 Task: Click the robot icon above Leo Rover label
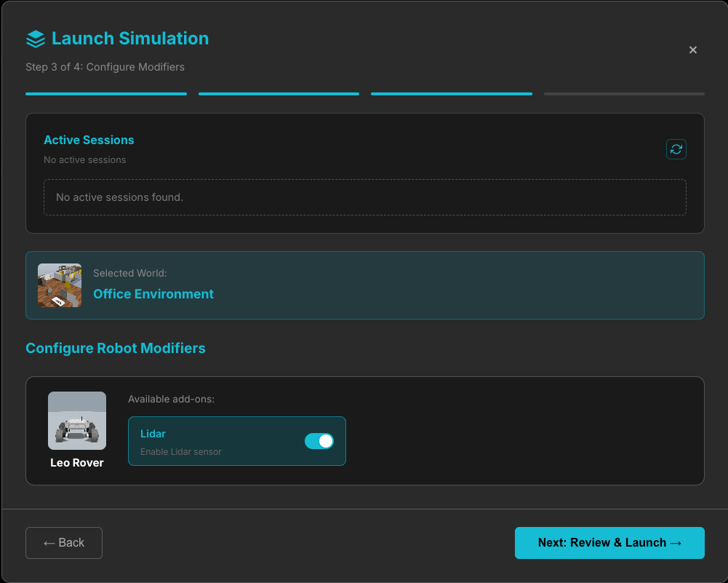pyautogui.click(x=76, y=420)
